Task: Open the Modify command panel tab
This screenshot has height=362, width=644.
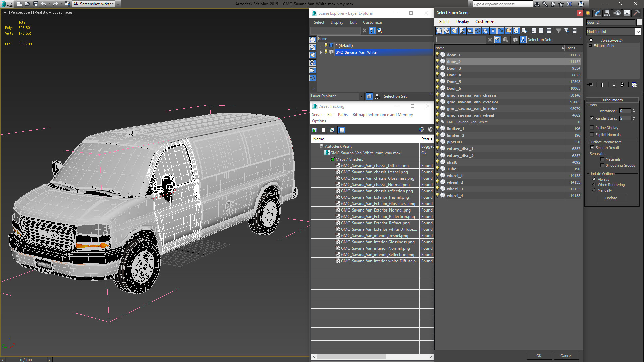Action: click(x=598, y=13)
